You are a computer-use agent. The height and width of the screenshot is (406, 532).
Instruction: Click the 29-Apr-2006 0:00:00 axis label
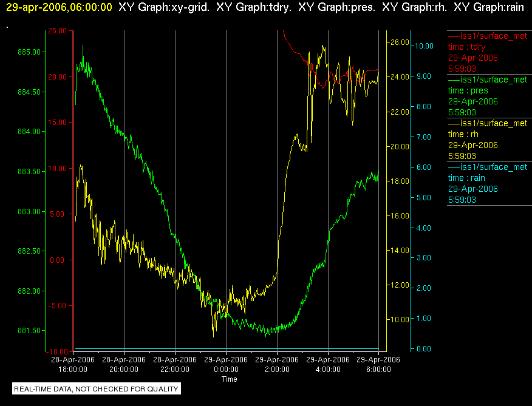(x=226, y=365)
